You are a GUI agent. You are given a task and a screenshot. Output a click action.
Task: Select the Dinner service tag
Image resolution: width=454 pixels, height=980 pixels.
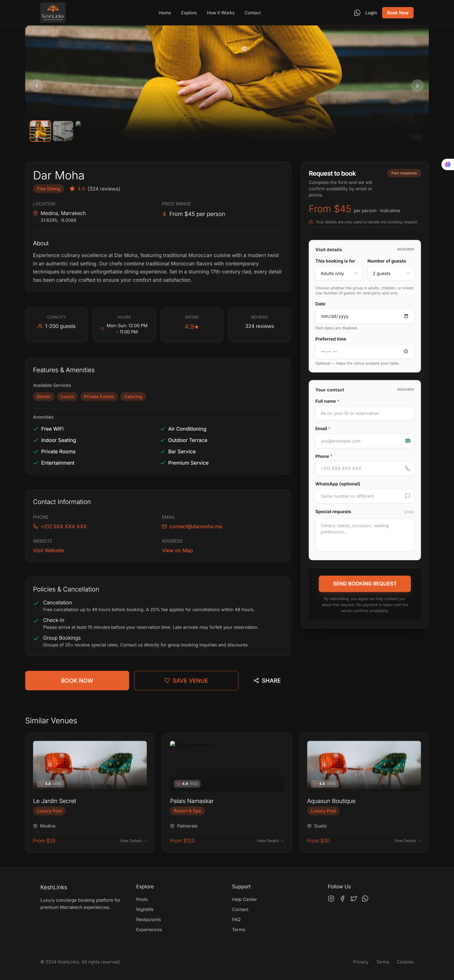pos(44,396)
